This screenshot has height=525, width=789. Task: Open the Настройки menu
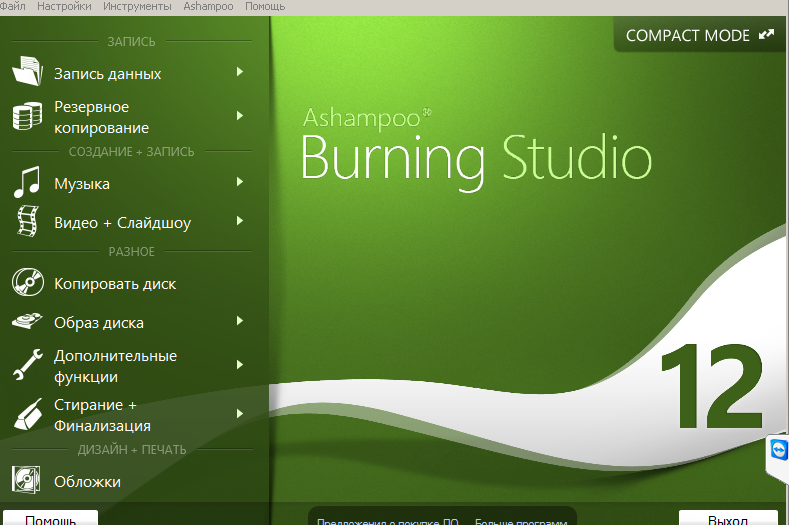pyautogui.click(x=64, y=7)
